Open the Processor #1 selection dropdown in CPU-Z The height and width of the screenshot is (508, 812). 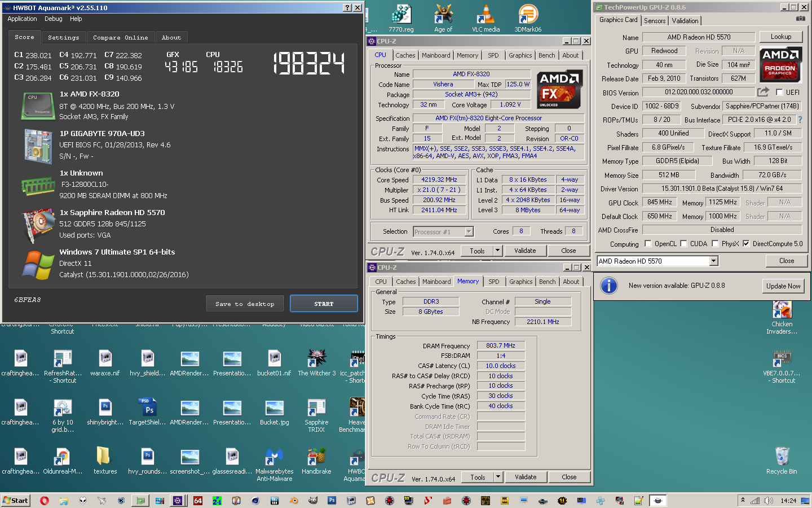[x=469, y=231]
